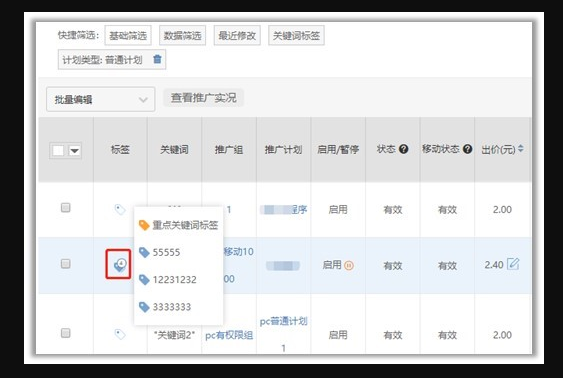The image size is (563, 378).
Task: Click 启用 in the highlighted row
Action: [x=332, y=265]
